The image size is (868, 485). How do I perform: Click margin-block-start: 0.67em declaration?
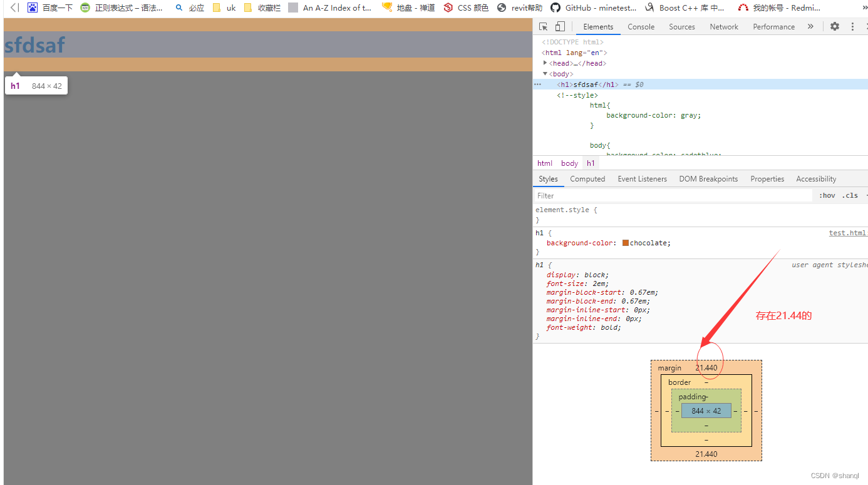[602, 292]
